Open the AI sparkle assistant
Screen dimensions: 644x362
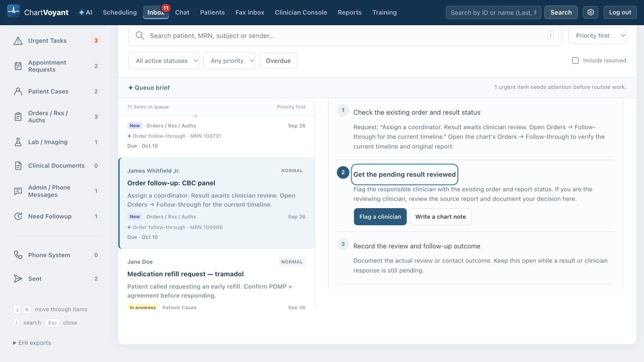[x=86, y=13]
